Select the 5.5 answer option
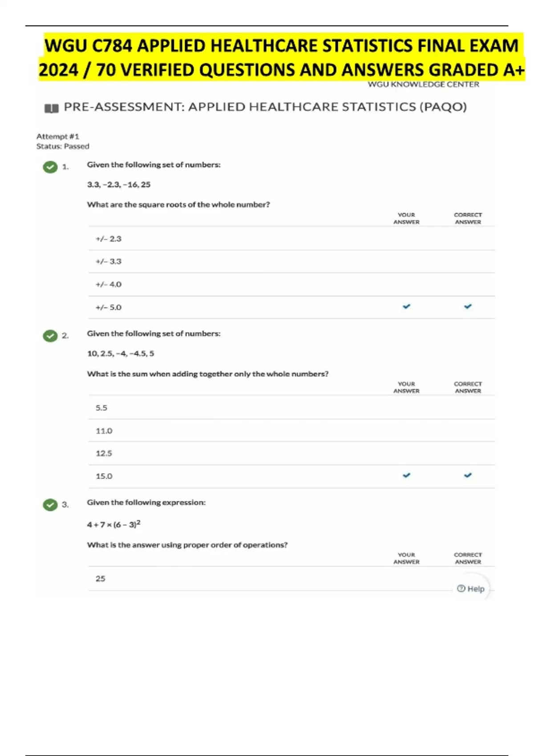 (101, 408)
